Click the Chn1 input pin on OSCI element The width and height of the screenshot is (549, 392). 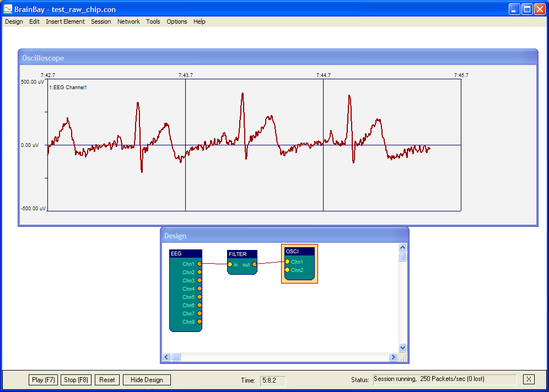(288, 263)
